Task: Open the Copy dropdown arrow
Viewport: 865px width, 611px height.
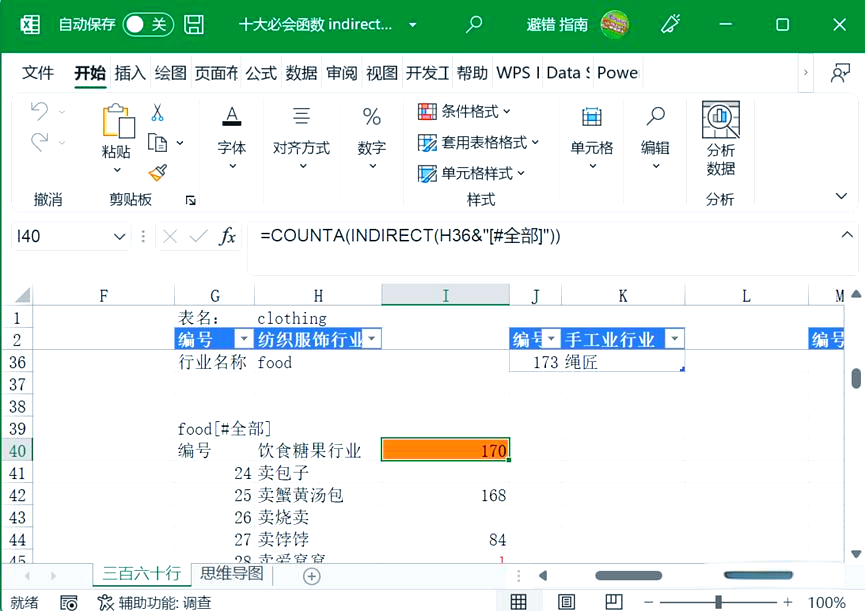Action: (180, 143)
